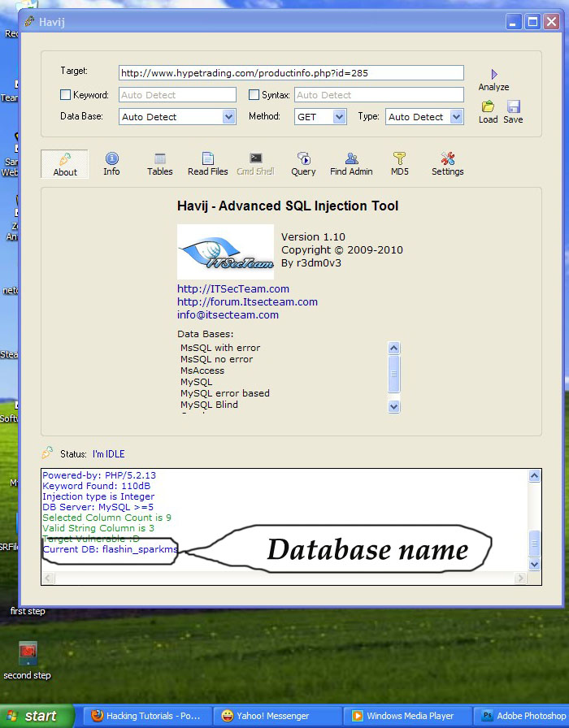
Task: Expand the Data Base Auto Detect dropdown
Action: tap(228, 117)
